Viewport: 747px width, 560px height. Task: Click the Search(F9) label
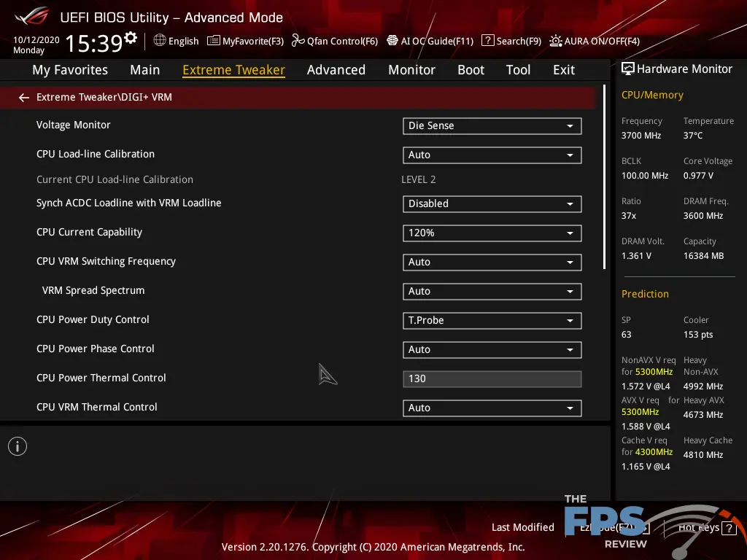point(519,41)
